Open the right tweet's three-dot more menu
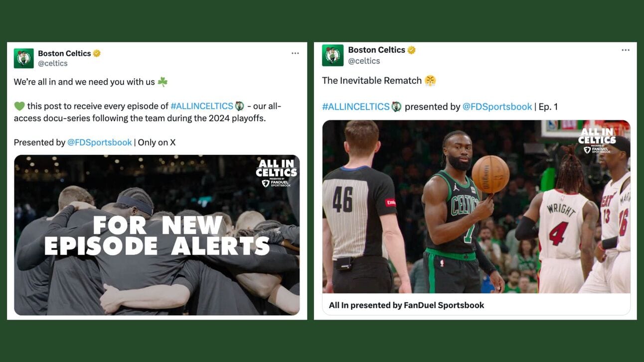The image size is (644, 362). point(626,50)
